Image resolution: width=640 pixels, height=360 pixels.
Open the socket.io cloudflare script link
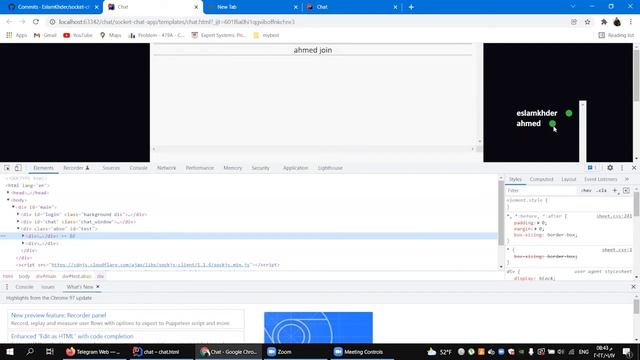[150, 265]
